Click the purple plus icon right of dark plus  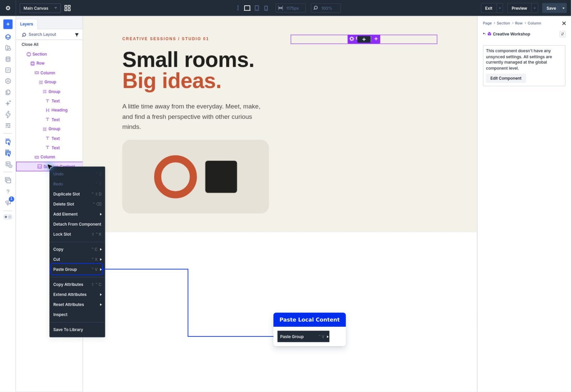click(376, 39)
